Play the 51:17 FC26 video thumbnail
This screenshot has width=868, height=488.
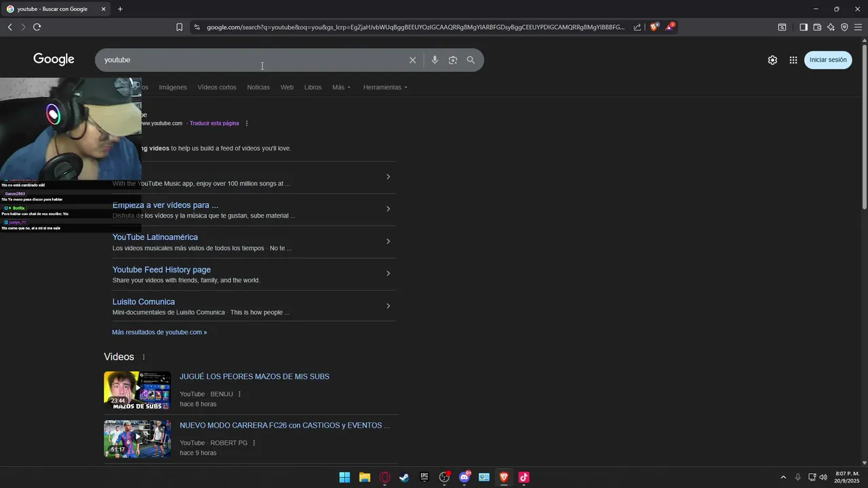(x=137, y=439)
